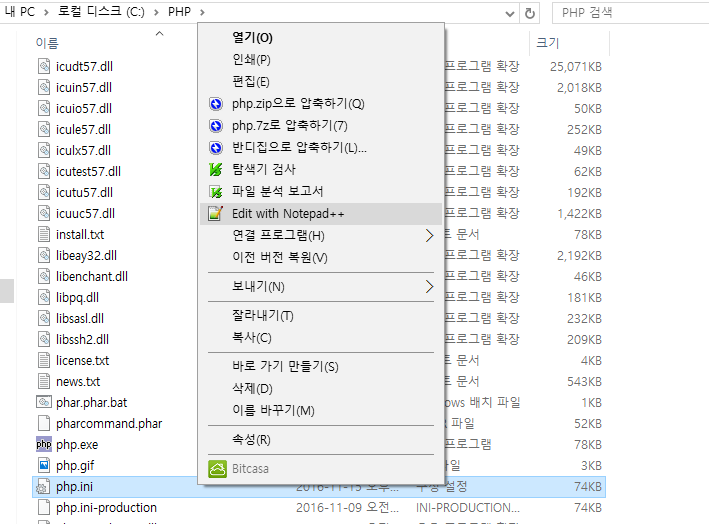Click the news.txt document icon
This screenshot has height=524, width=709.
pos(44,382)
